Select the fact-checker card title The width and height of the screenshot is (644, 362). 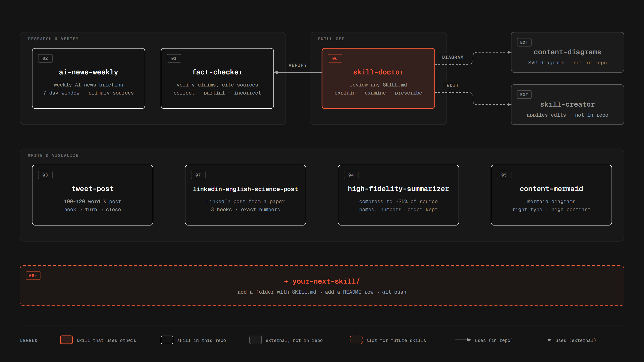[x=217, y=72]
